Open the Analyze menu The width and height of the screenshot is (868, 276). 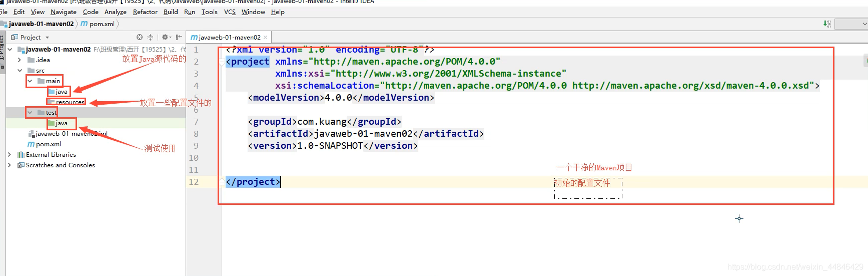[116, 12]
